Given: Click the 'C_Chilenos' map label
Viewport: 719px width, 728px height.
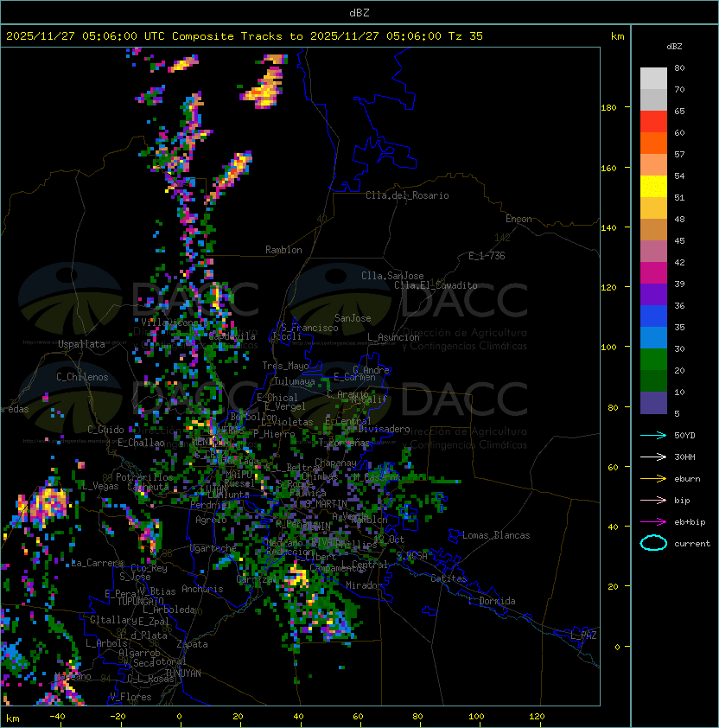Looking at the screenshot, I should click(x=82, y=377).
